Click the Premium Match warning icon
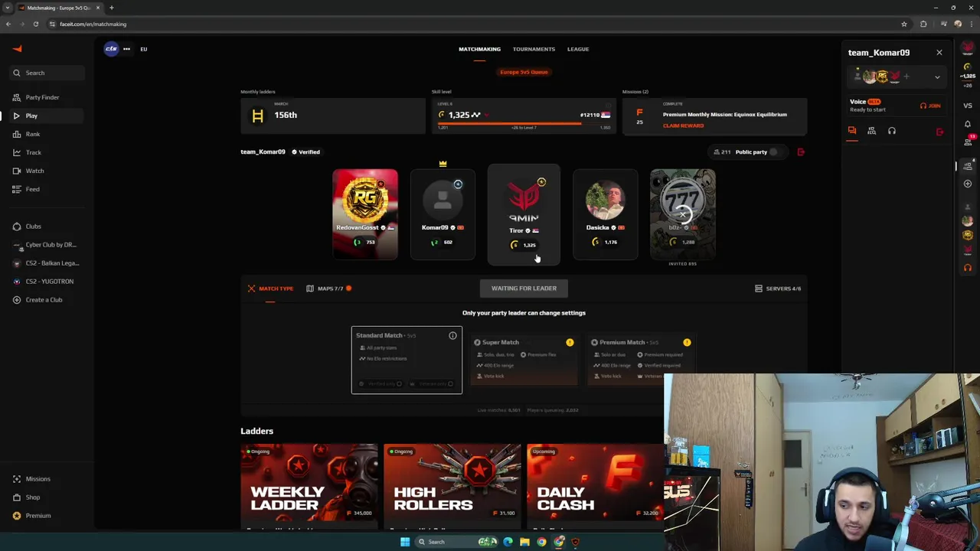The width and height of the screenshot is (980, 551). click(687, 343)
